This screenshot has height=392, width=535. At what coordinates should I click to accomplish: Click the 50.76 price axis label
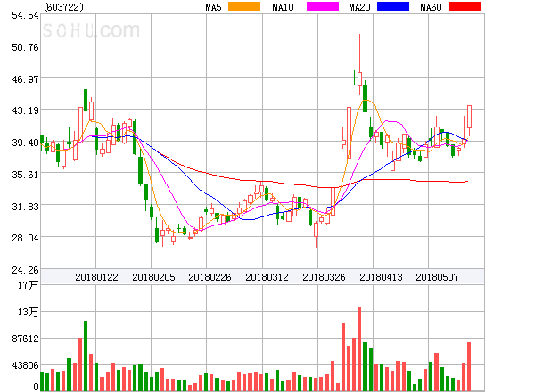click(25, 47)
